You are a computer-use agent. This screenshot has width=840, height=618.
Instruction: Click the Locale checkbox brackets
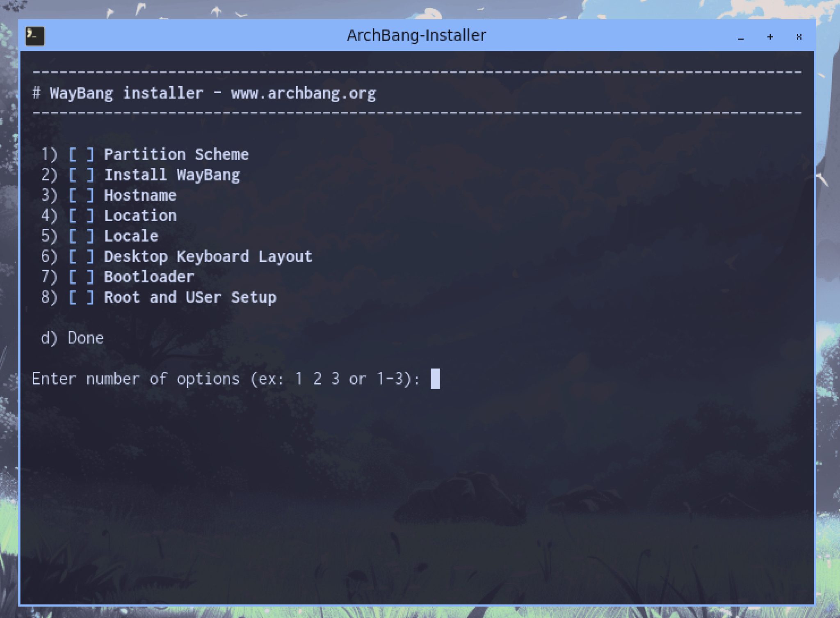[82, 236]
